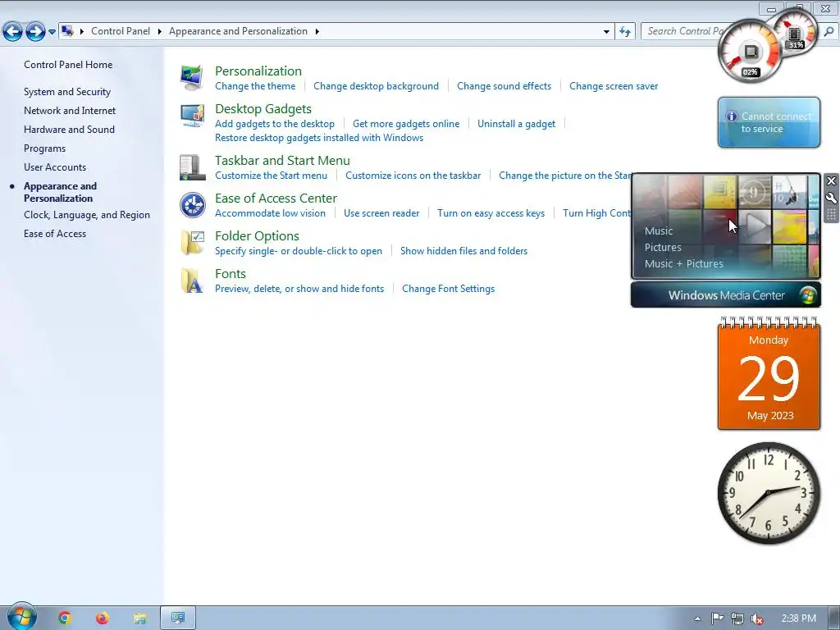
Task: Click Restore desktop gadgets installed with Windows
Action: point(319,138)
